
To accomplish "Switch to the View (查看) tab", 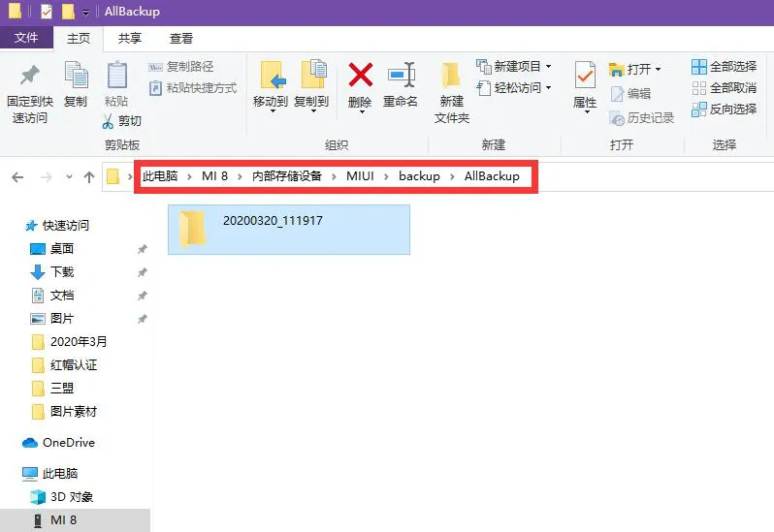I will pyautogui.click(x=181, y=38).
